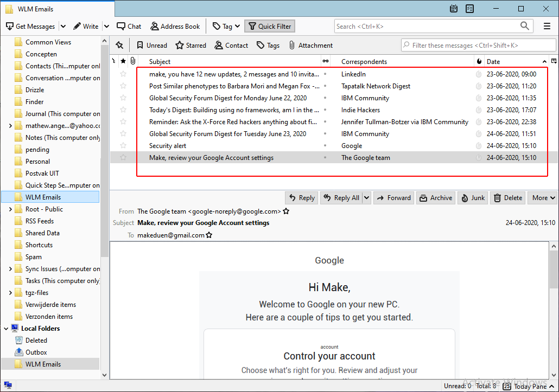The width and height of the screenshot is (559, 392).
Task: Focus the global Search field
Action: coord(434,27)
